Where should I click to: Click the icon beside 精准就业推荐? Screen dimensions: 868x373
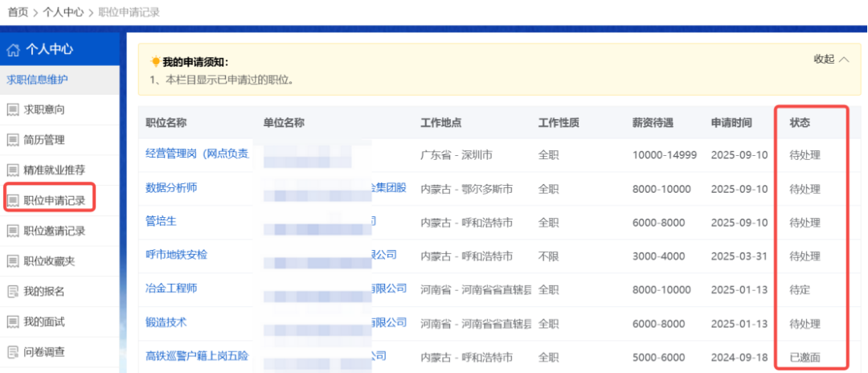click(13, 170)
